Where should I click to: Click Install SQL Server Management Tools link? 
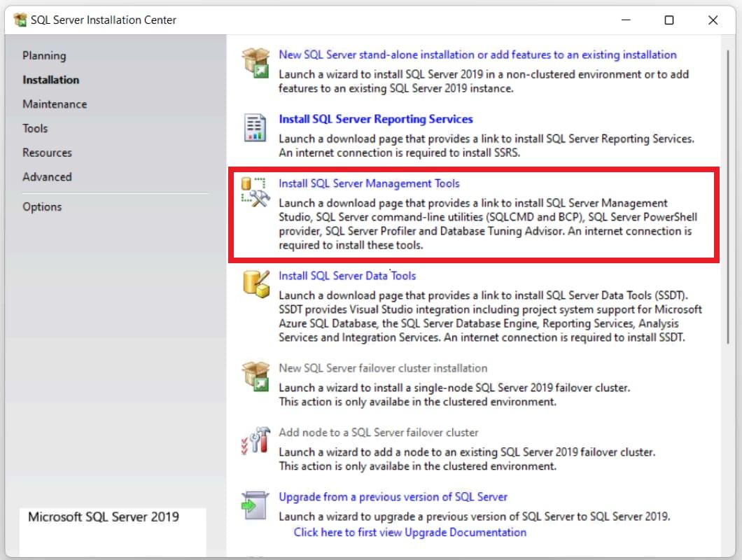tap(369, 183)
